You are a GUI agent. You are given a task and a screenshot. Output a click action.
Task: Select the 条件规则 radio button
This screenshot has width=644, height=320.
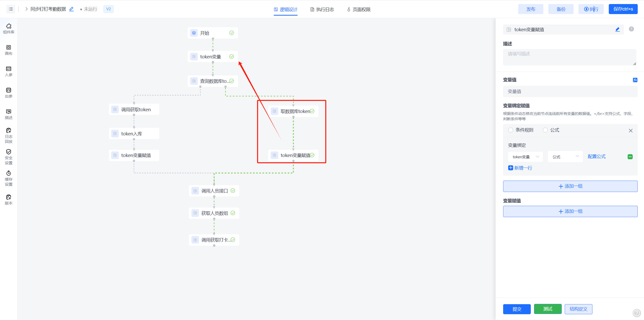click(x=511, y=130)
